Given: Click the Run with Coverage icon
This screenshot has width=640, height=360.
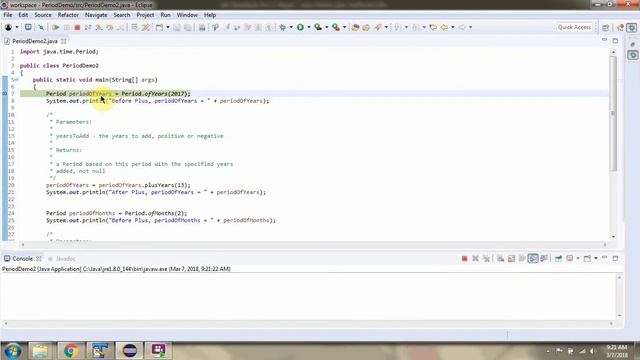Looking at the screenshot, I should [x=318, y=27].
